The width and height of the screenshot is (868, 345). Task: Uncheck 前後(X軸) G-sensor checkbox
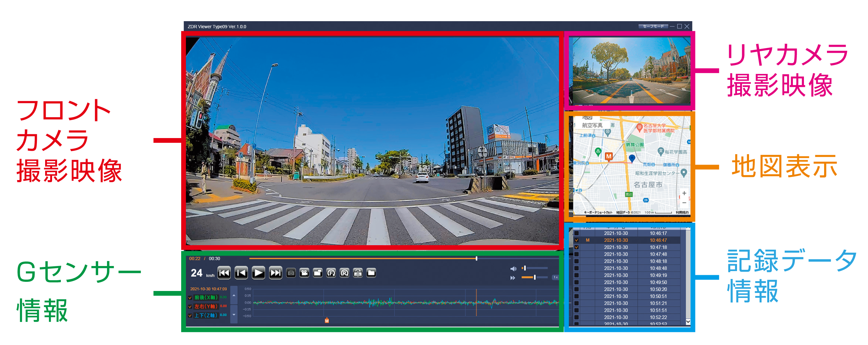pos(190,298)
